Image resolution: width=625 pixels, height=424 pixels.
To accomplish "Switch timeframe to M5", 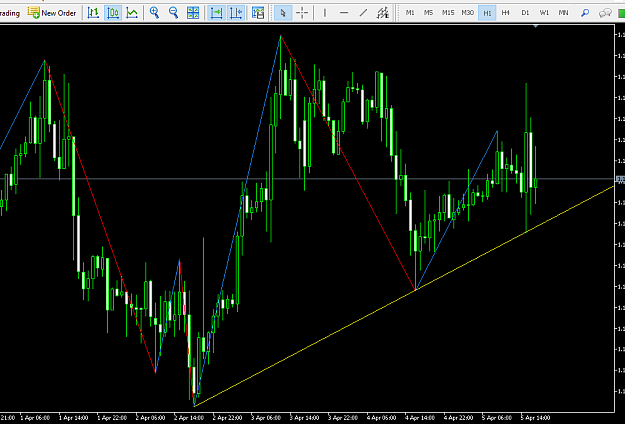I will [x=428, y=13].
